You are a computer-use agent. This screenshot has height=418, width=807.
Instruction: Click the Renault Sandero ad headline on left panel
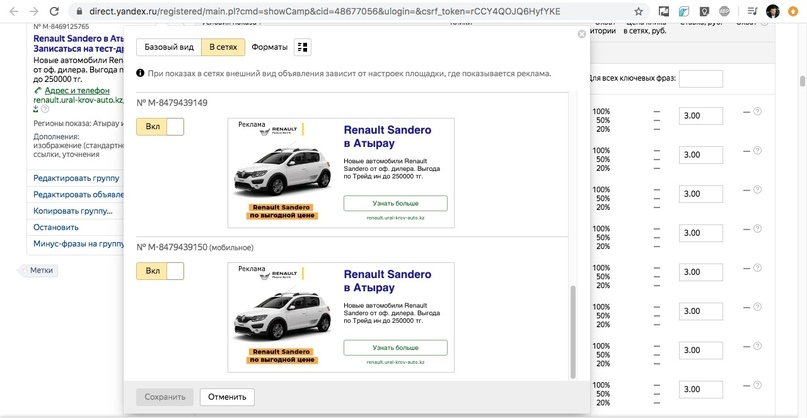point(78,43)
